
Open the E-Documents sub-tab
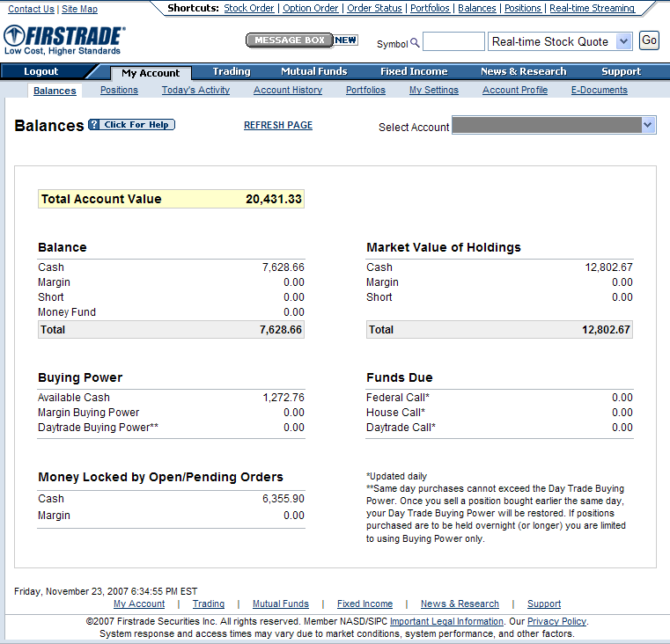[600, 90]
